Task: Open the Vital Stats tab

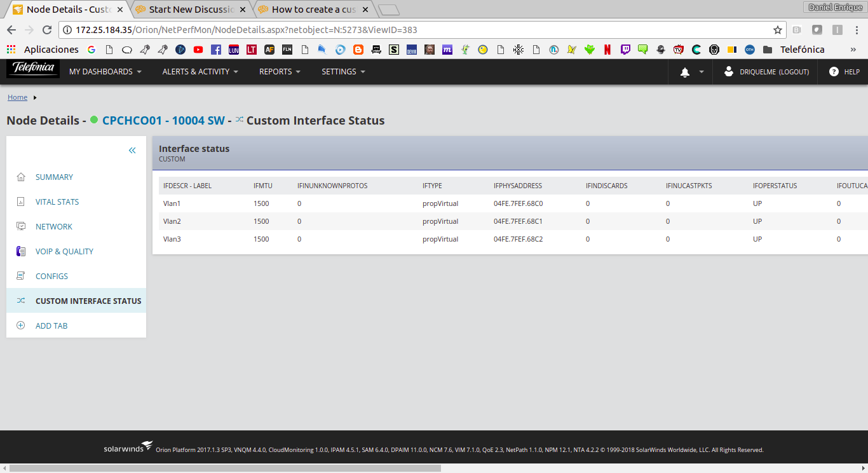Action: [x=57, y=202]
